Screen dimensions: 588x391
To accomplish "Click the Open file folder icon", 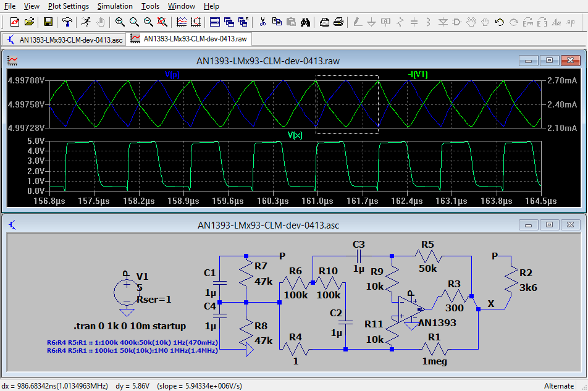I will point(29,22).
